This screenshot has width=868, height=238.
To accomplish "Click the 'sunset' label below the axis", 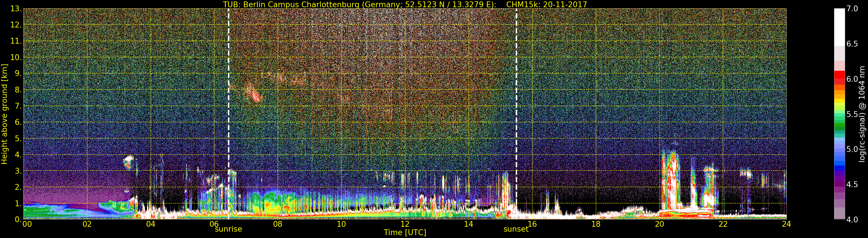I will click(515, 229).
